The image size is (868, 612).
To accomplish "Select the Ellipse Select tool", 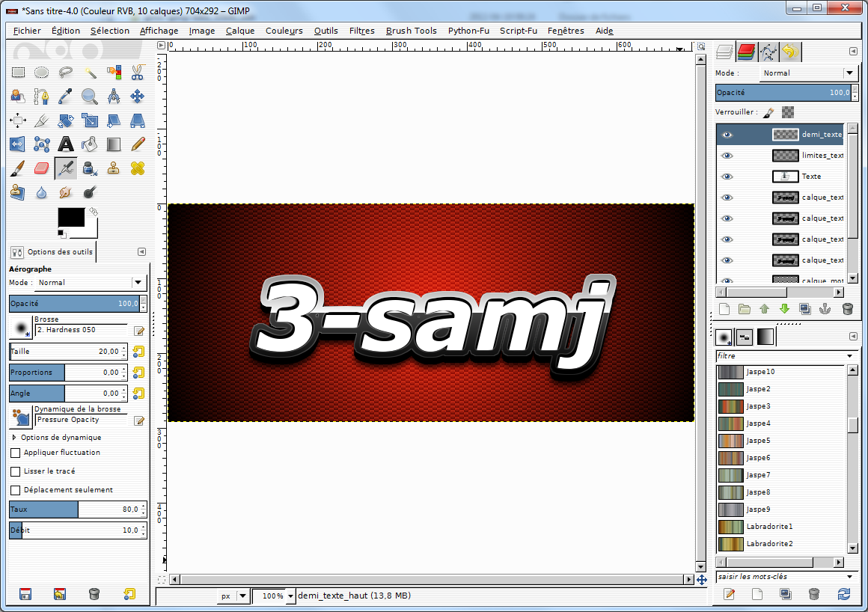I will [x=41, y=72].
